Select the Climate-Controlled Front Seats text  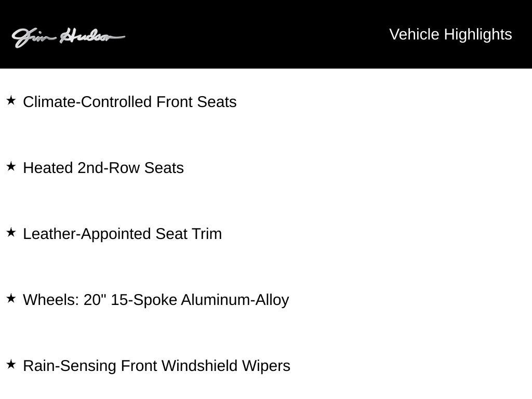point(129,102)
